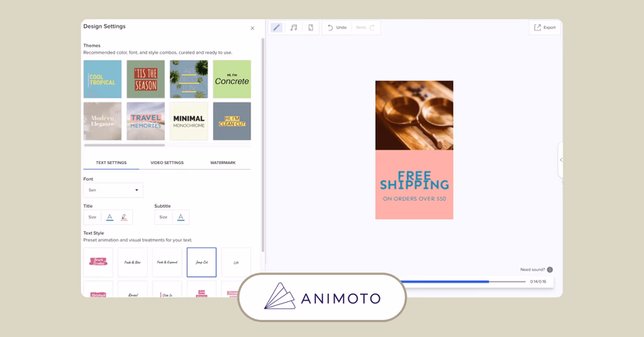Open the music notes icon

pos(294,27)
